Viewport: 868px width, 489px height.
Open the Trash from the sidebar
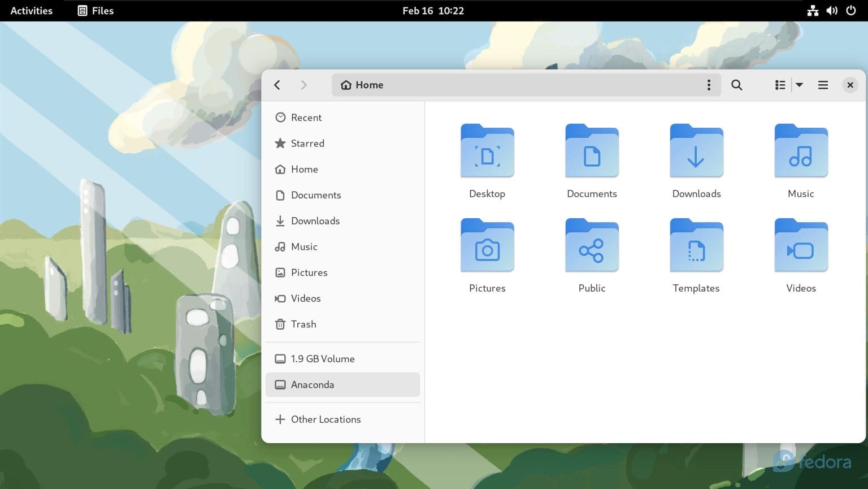(303, 324)
